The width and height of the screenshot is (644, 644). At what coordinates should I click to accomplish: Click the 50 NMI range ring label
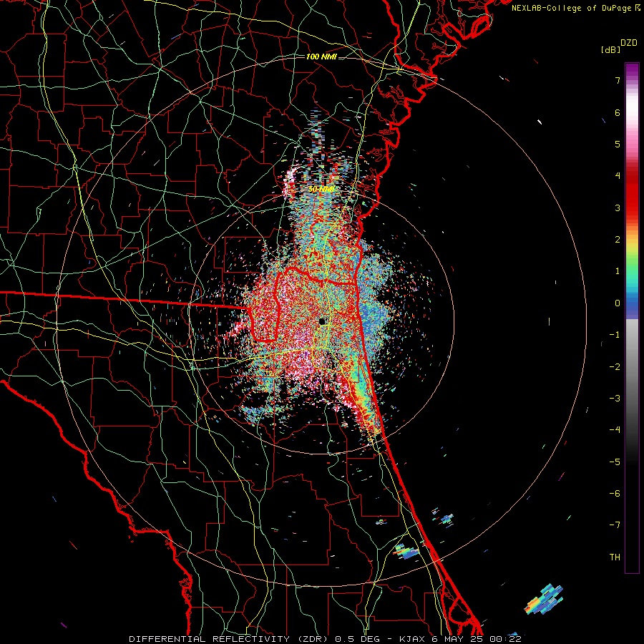(321, 190)
